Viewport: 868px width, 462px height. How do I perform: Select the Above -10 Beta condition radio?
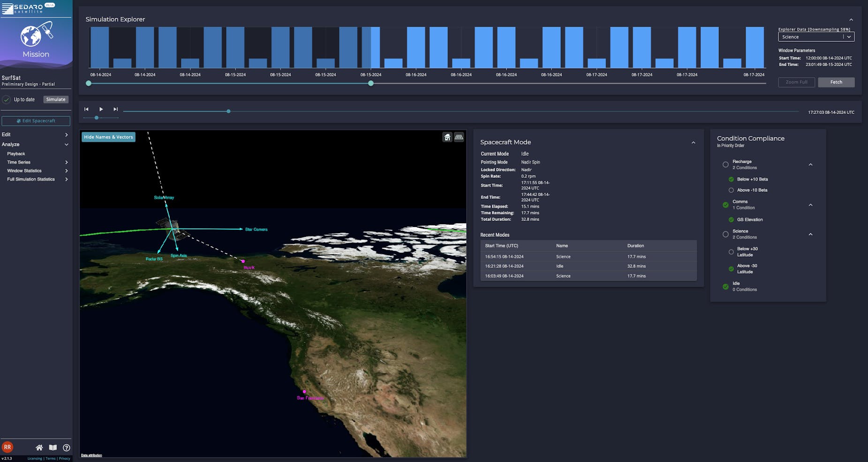[x=731, y=190]
